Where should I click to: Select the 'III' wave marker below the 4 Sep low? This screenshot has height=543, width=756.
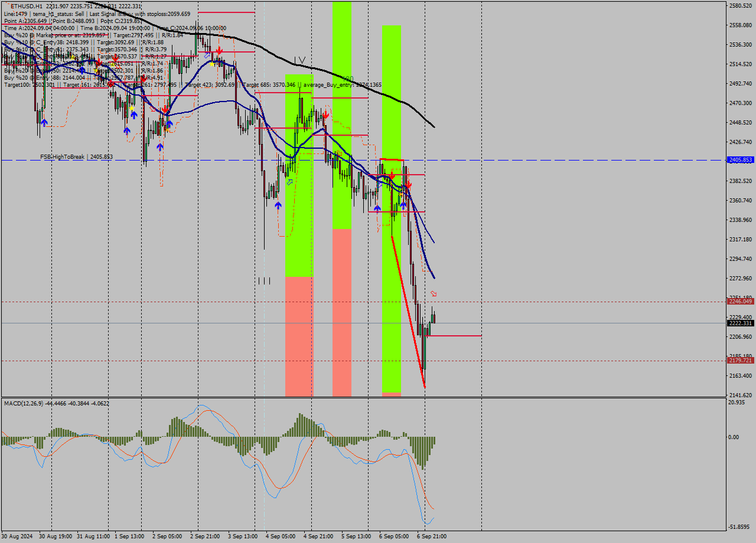264,281
